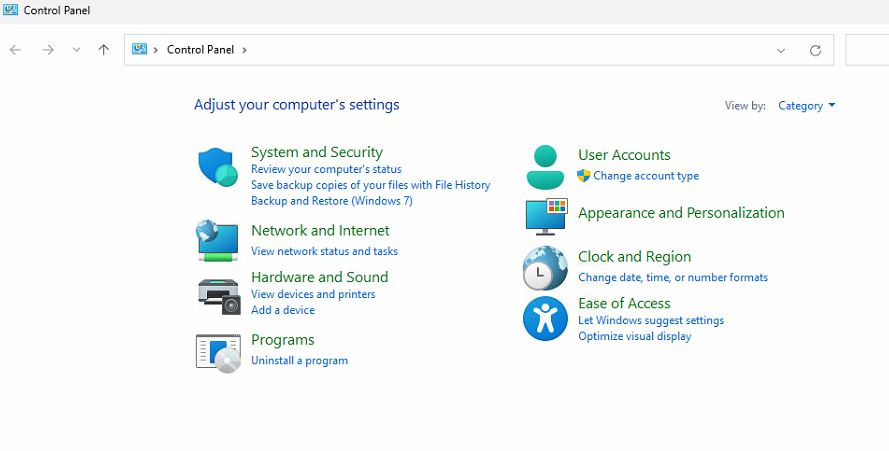The height and width of the screenshot is (451, 889).
Task: Open Backup and Restore (Windows 7) link
Action: tap(332, 201)
